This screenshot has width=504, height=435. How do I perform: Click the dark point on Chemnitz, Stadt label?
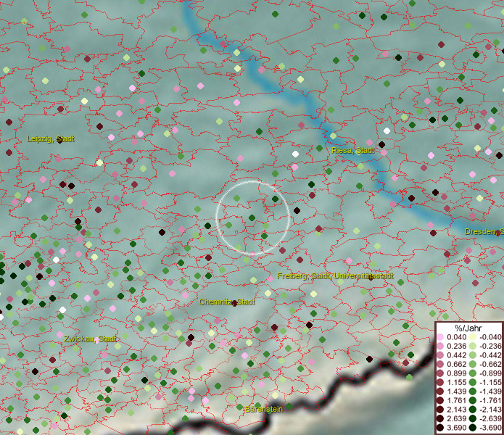point(235,303)
